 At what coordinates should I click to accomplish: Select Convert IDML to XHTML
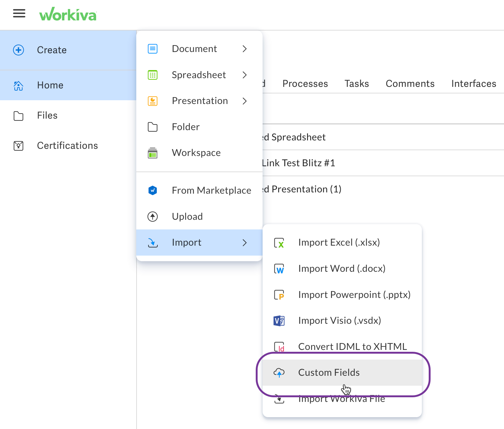pyautogui.click(x=342, y=346)
